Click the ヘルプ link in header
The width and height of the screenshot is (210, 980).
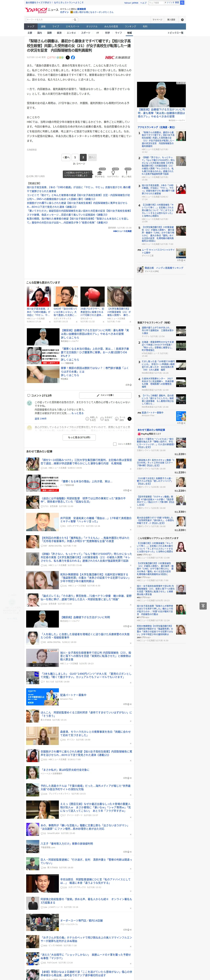pyautogui.click(x=143, y=3)
